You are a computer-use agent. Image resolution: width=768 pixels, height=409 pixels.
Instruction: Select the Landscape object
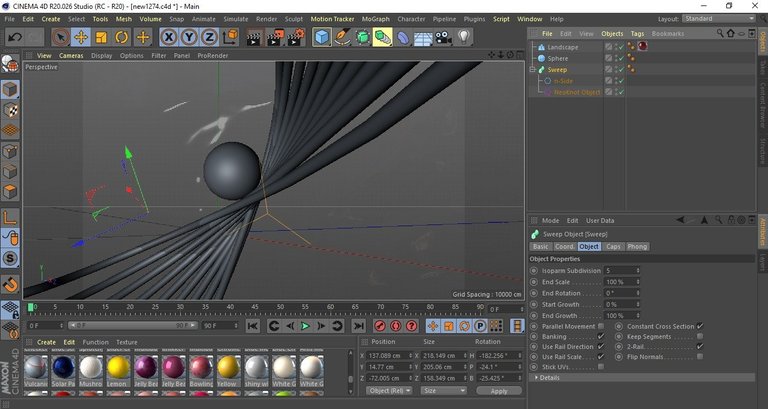click(562, 47)
